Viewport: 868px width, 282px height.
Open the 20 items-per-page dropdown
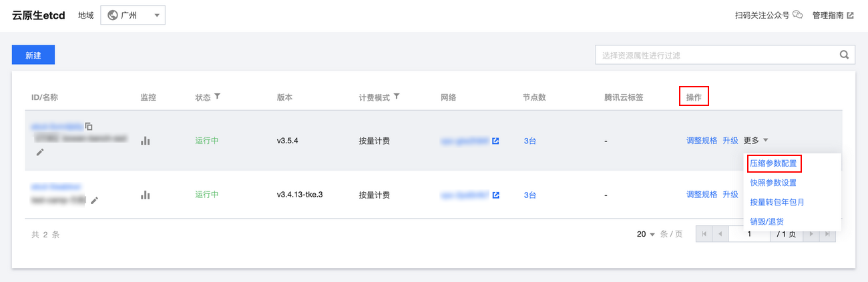coord(646,235)
